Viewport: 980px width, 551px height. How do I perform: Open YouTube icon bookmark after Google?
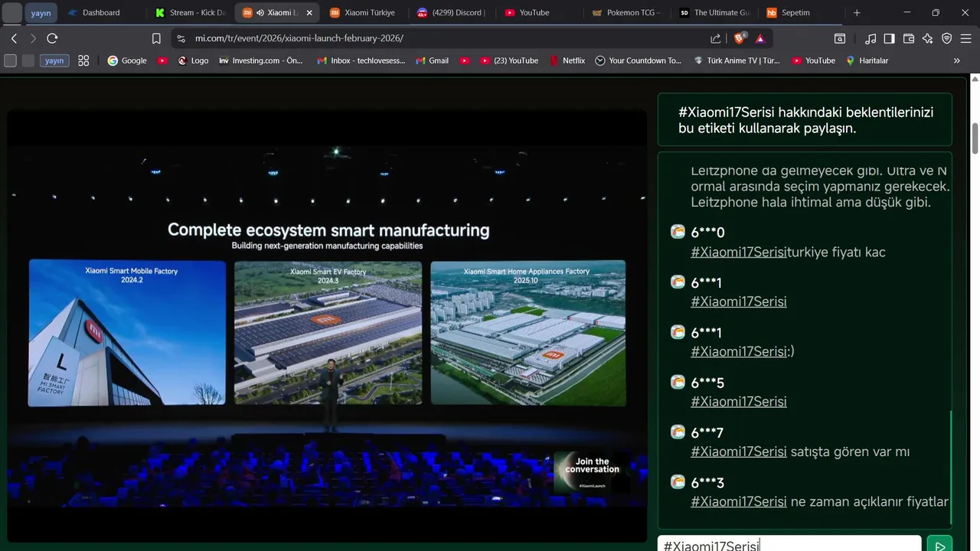pos(162,60)
